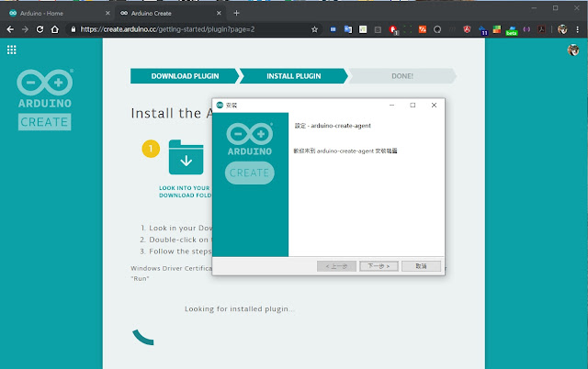Close the Arduino Create tab
The height and width of the screenshot is (369, 588).
pyautogui.click(x=219, y=13)
